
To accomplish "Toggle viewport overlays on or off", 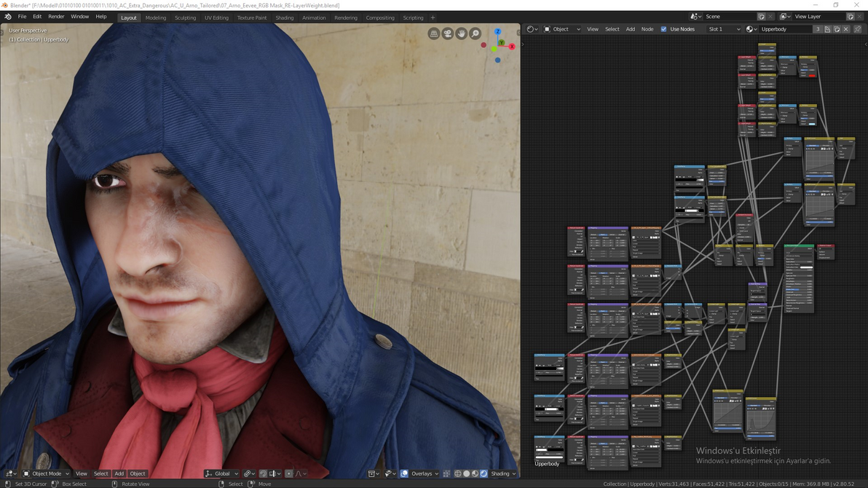I will pos(405,473).
